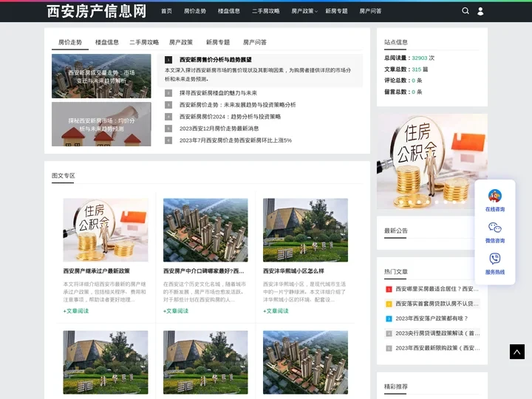Image resolution: width=532 pixels, height=399 pixels.
Task: Open hot article 2023年西安落户政策都有啥
Action: 432,318
